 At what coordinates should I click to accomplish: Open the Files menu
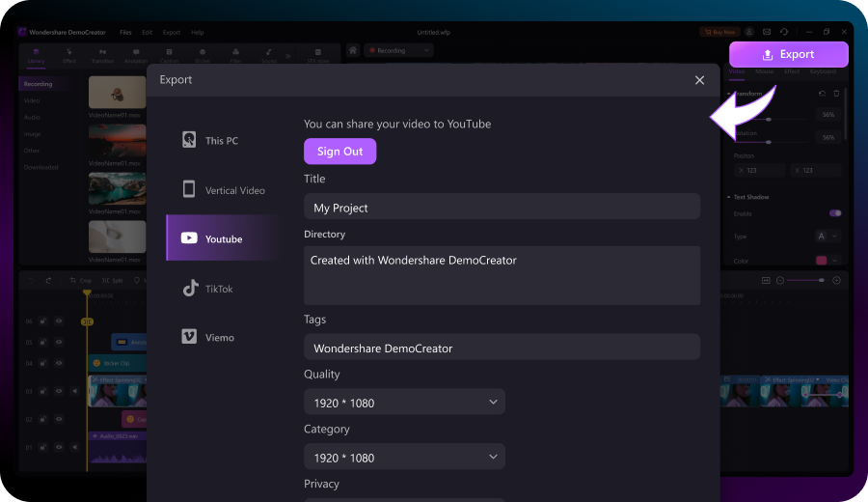pos(125,32)
